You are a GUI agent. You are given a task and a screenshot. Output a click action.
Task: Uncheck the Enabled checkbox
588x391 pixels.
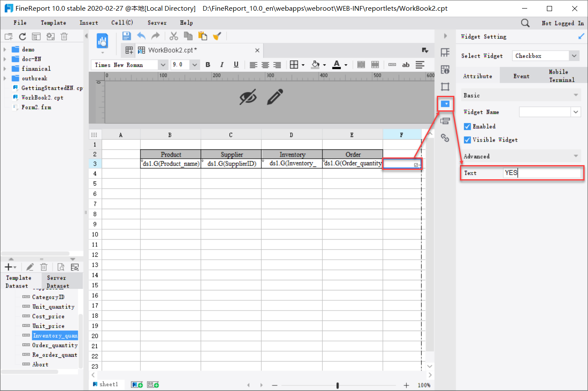pyautogui.click(x=468, y=127)
